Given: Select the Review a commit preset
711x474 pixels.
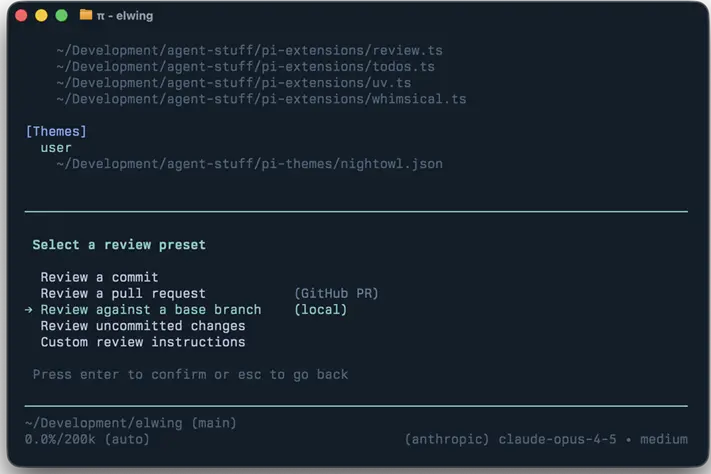Looking at the screenshot, I should click(x=99, y=278).
